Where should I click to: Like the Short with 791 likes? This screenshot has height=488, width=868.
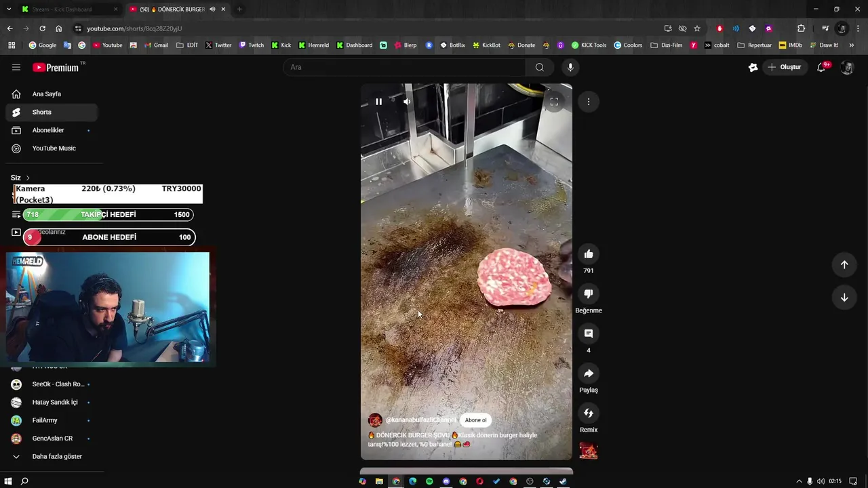589,254
